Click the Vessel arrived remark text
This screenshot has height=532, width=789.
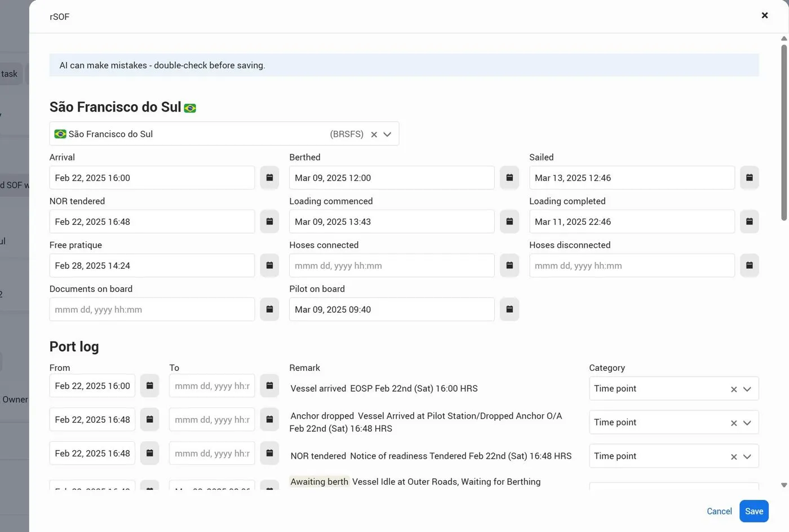pos(384,389)
